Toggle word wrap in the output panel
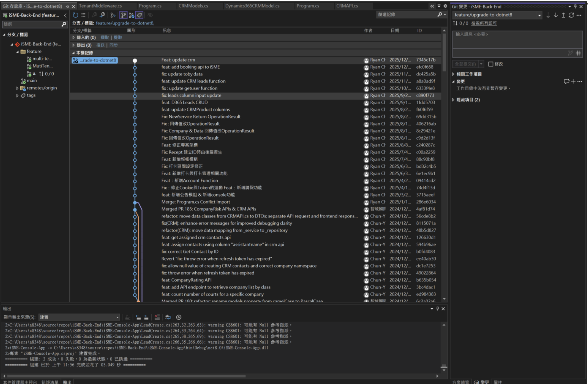This screenshot has height=384, width=588. (x=168, y=317)
